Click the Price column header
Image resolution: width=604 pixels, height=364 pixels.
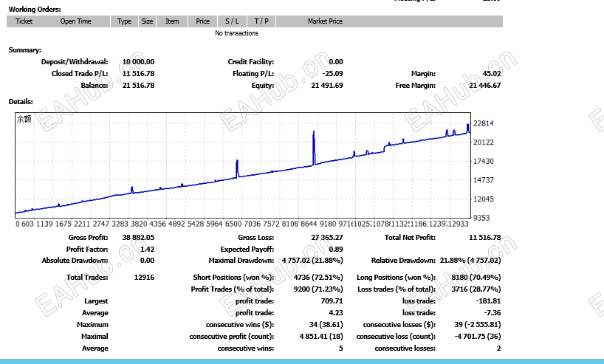pos(202,21)
